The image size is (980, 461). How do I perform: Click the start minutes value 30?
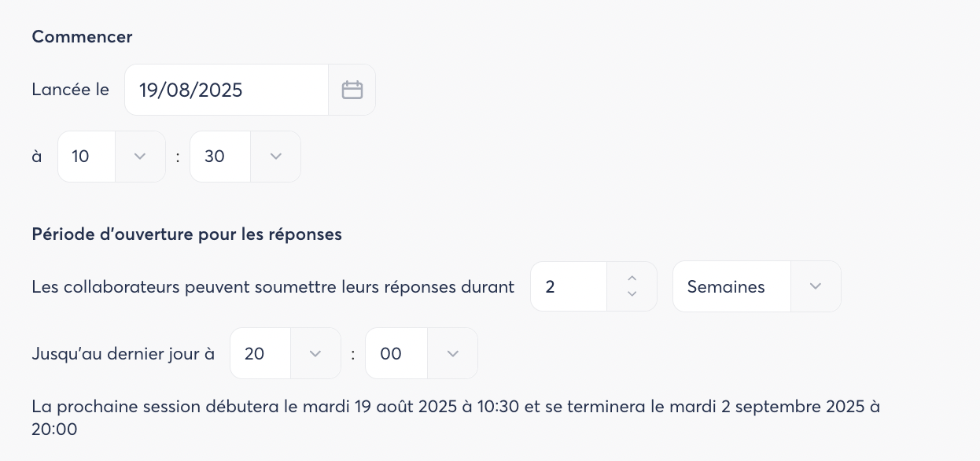point(219,157)
